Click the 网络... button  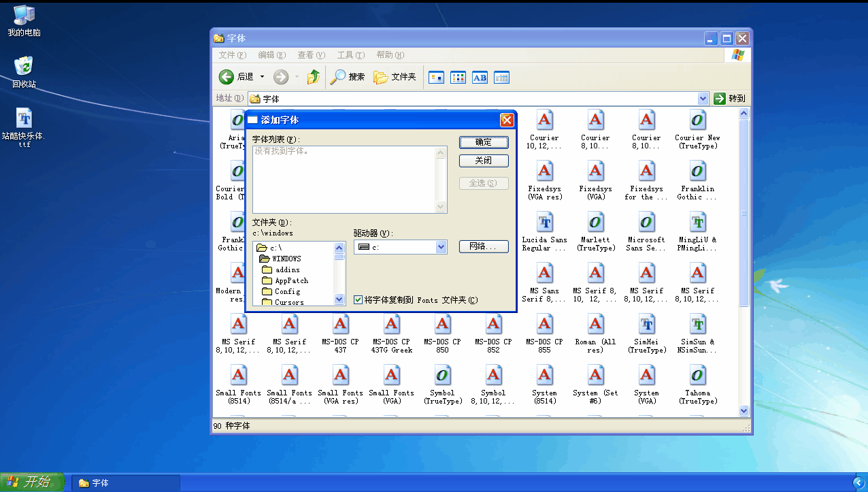click(x=484, y=246)
